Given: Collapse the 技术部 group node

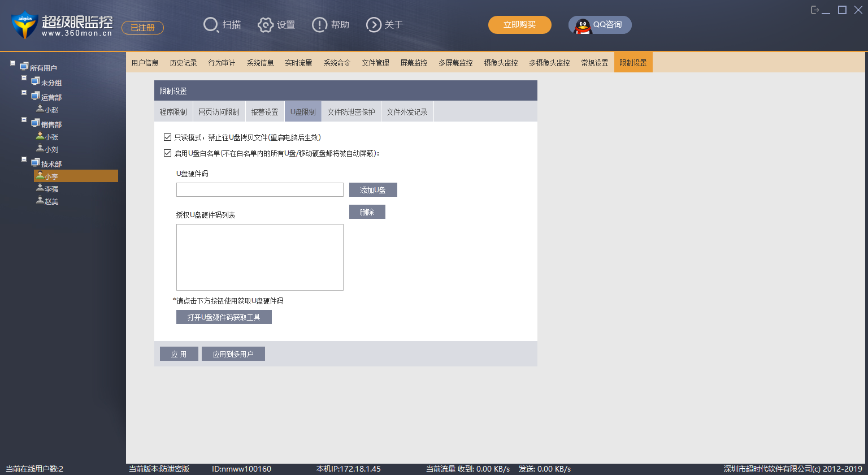Looking at the screenshot, I should [x=24, y=159].
